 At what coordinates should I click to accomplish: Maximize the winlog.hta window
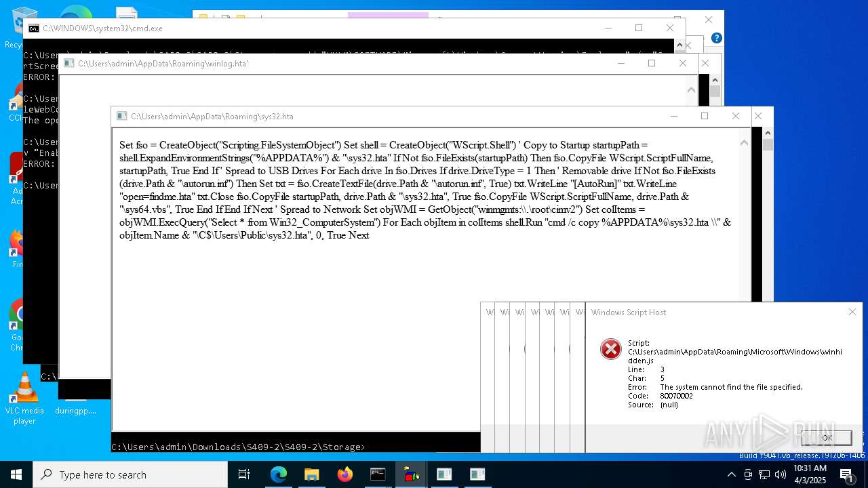[652, 63]
